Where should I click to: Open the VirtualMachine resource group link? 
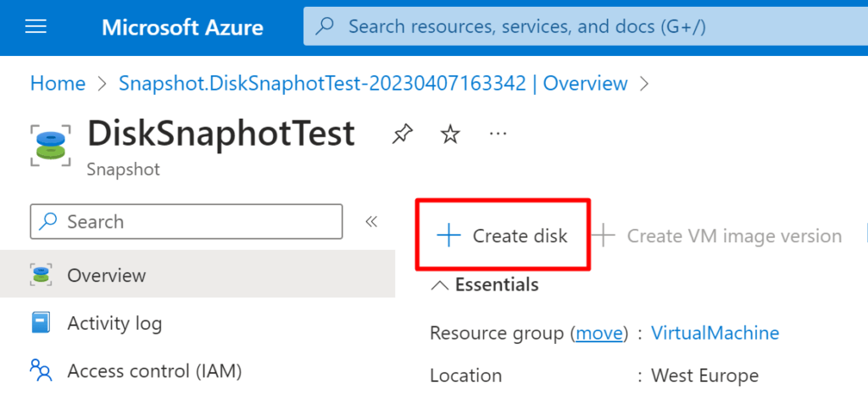click(715, 333)
